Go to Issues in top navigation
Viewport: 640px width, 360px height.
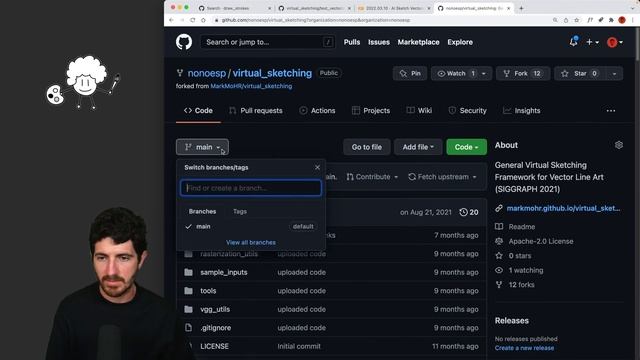[379, 42]
